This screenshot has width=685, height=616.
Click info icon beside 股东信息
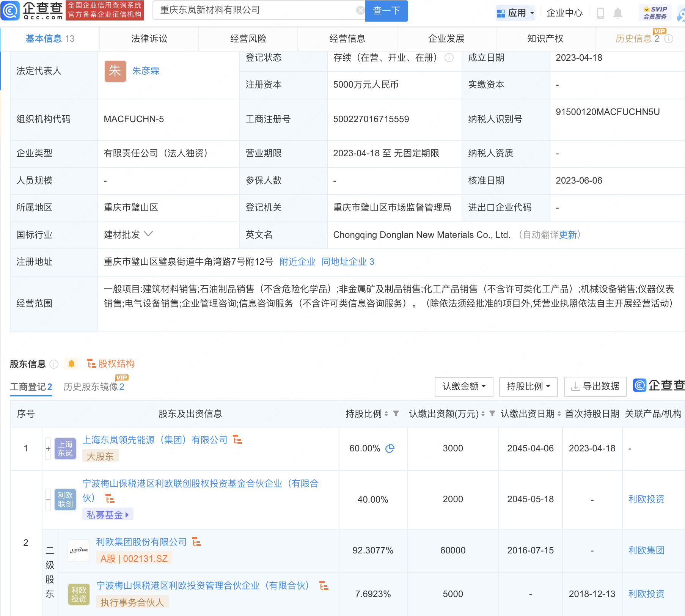pyautogui.click(x=54, y=364)
